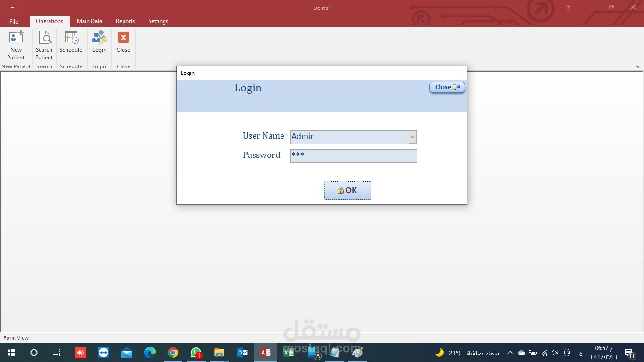644x362 pixels.
Task: Click the Form View status bar text
Action: (x=16, y=338)
